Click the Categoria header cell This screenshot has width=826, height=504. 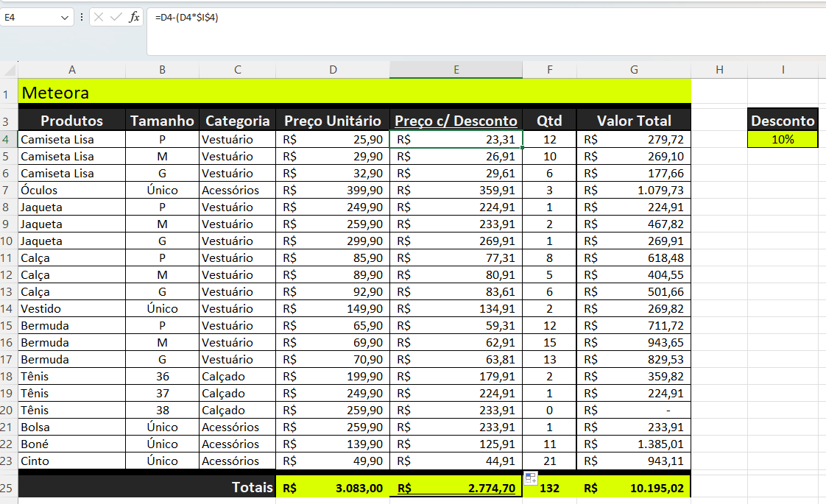click(x=238, y=121)
